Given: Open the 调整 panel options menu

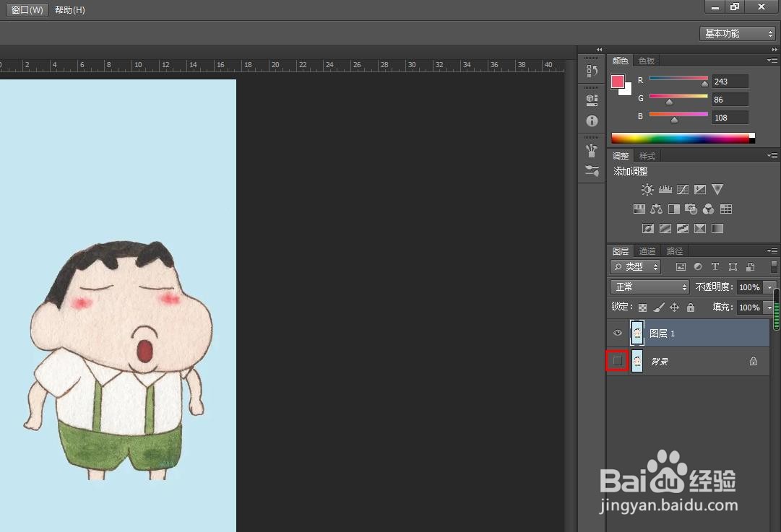Looking at the screenshot, I should click(x=772, y=155).
